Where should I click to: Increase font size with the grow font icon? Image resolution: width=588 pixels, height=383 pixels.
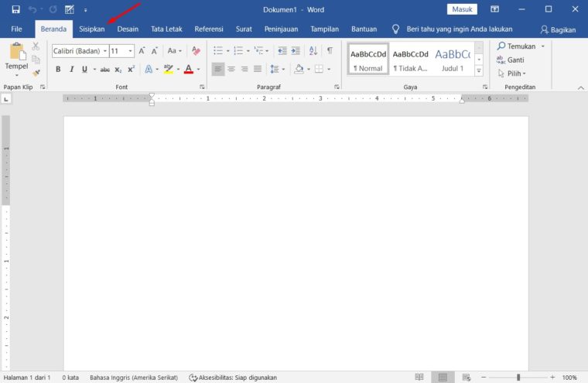[x=142, y=50]
